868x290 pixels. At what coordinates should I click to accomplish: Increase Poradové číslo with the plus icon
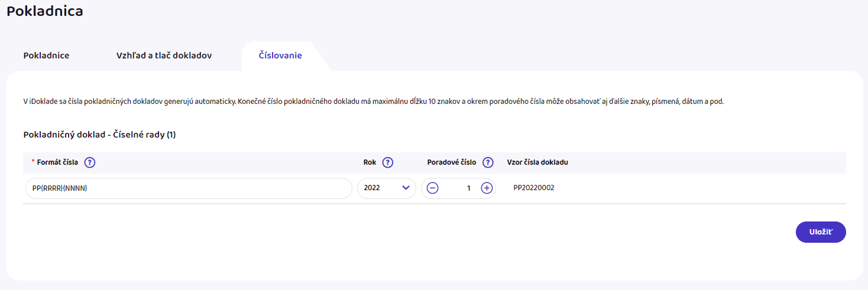(487, 188)
